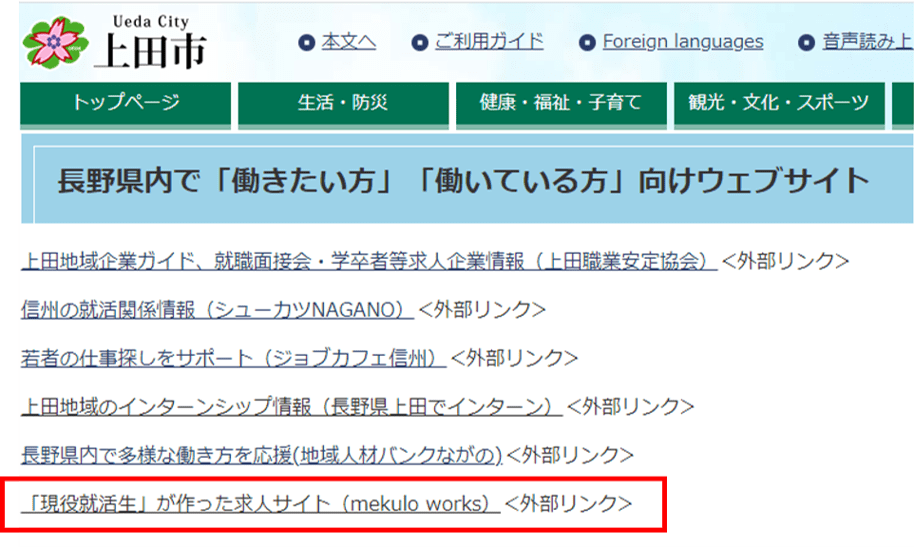Jump to main content via 本文へ link
Image resolution: width=914 pixels, height=547 pixels.
[x=348, y=42]
